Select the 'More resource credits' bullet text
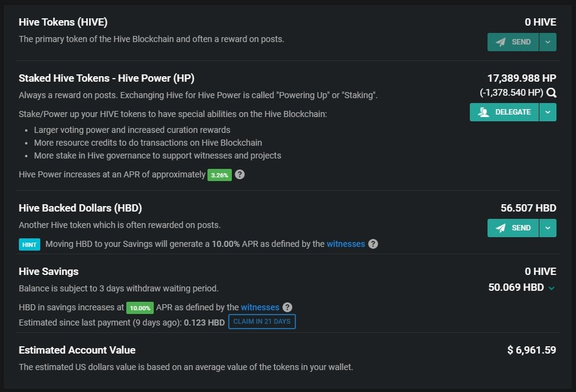The width and height of the screenshot is (576, 392). coord(148,143)
